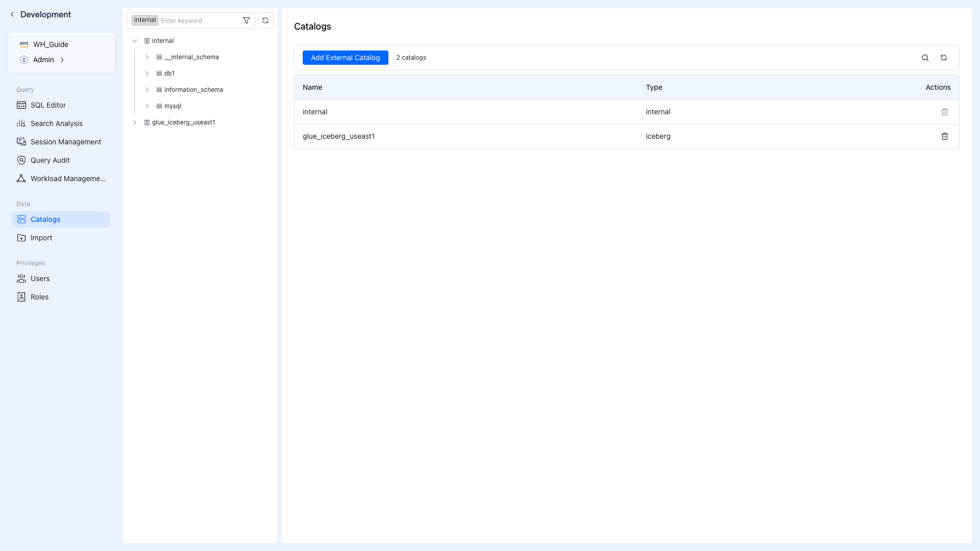Select __internal_schema in the tree
Screen dimensions: 980x551
pyautogui.click(x=191, y=57)
